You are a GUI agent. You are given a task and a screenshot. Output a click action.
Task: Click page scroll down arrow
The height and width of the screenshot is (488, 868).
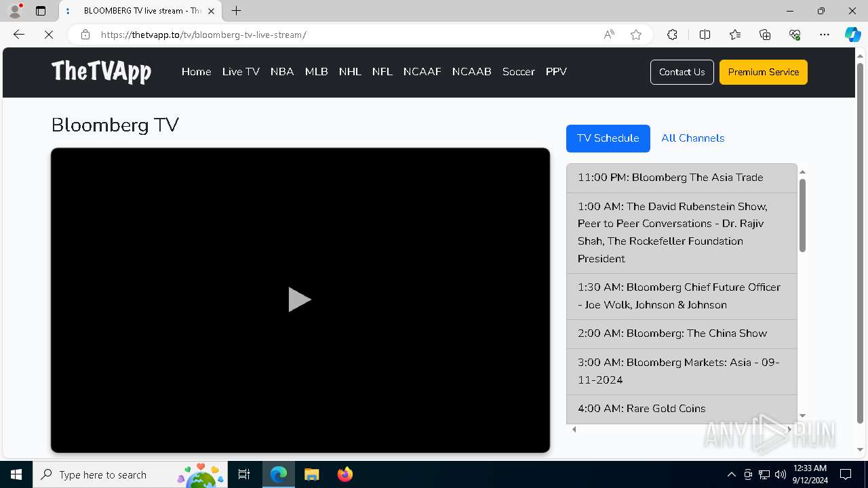coord(861,450)
